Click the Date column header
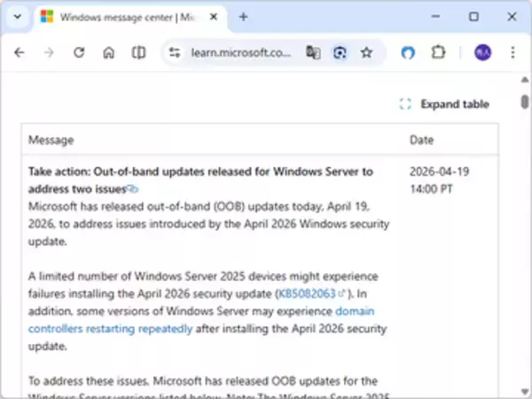 click(x=421, y=140)
